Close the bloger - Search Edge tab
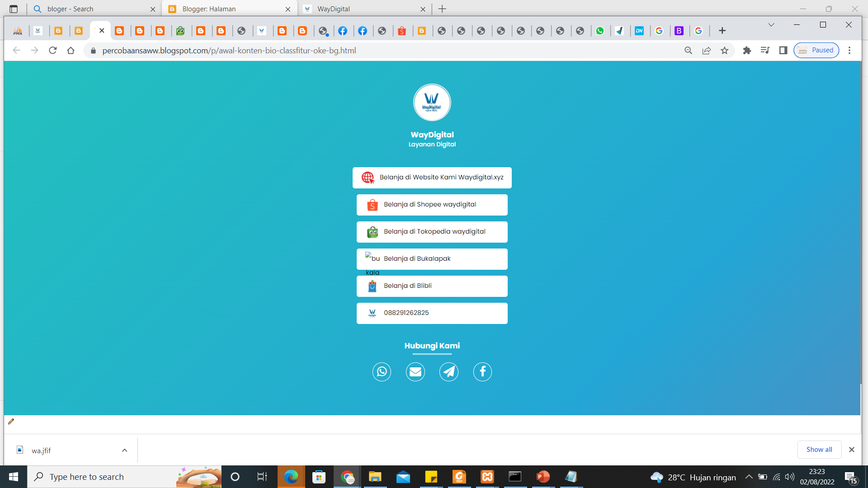The width and height of the screenshot is (868, 488). pos(153,9)
